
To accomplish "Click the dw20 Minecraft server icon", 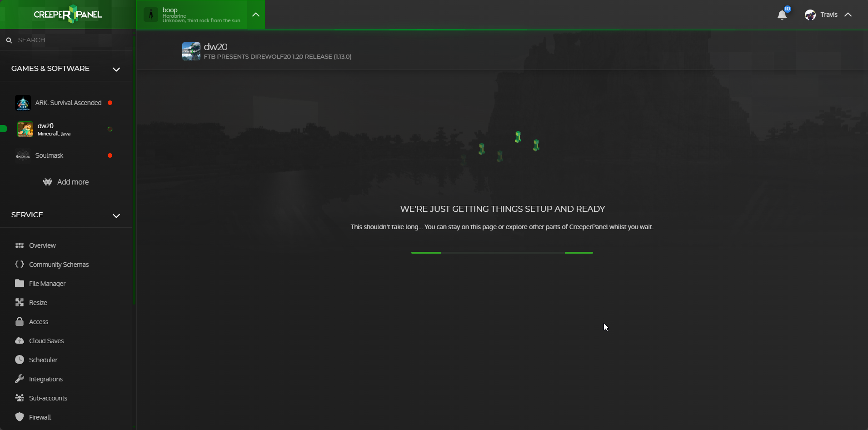I will (x=25, y=130).
